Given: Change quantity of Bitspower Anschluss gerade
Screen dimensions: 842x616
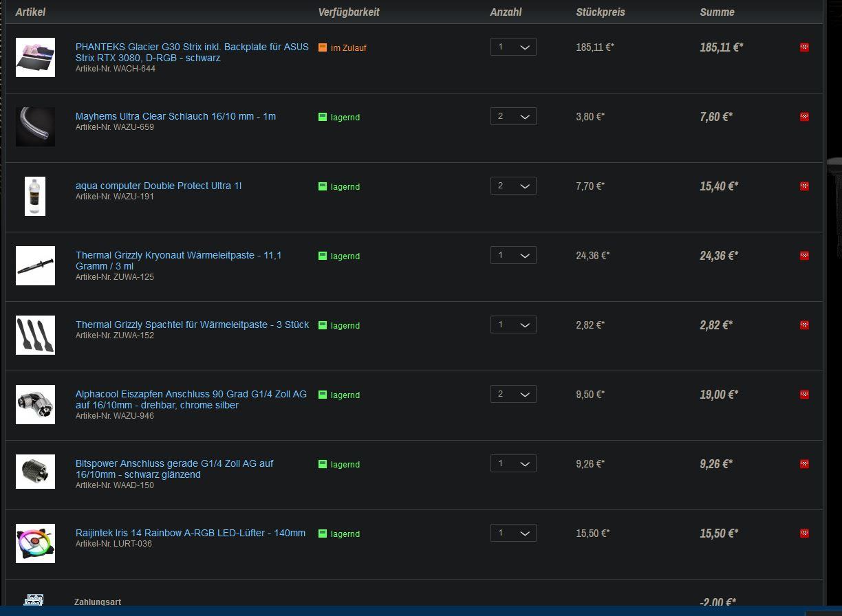Looking at the screenshot, I should pos(513,463).
